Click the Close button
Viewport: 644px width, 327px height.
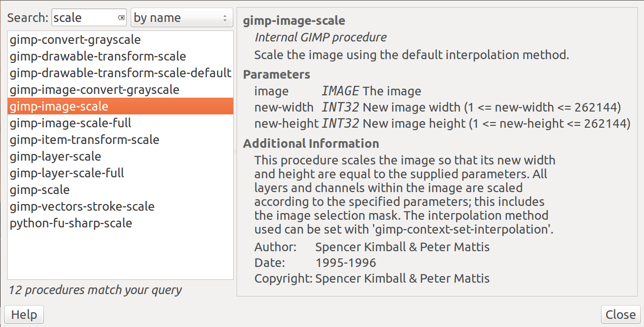[x=620, y=315]
